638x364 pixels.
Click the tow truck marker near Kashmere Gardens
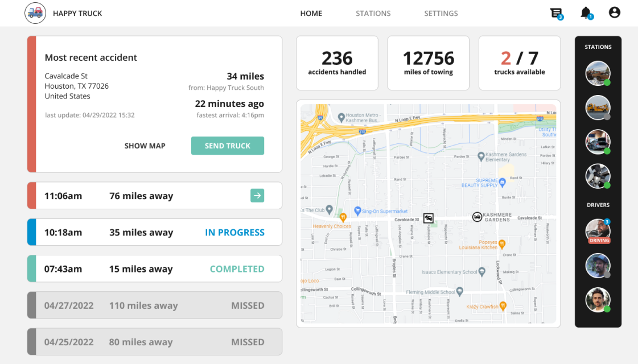(477, 217)
